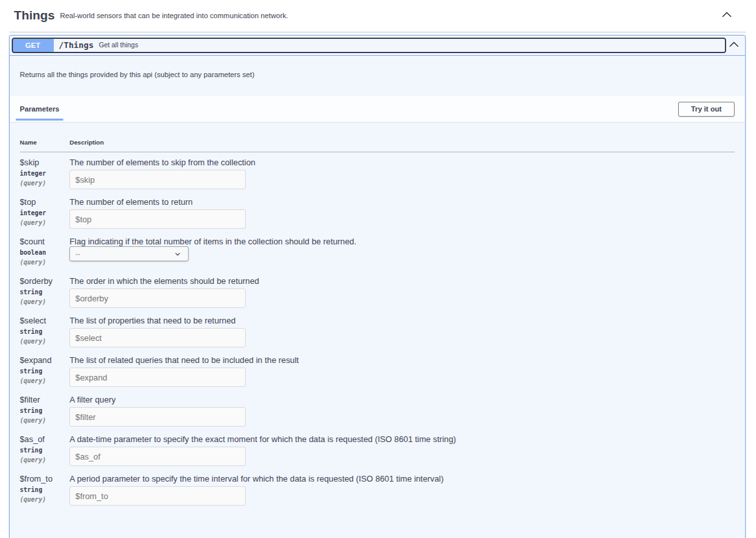The height and width of the screenshot is (538, 756).
Task: Select the Parameters tab
Action: (x=40, y=109)
